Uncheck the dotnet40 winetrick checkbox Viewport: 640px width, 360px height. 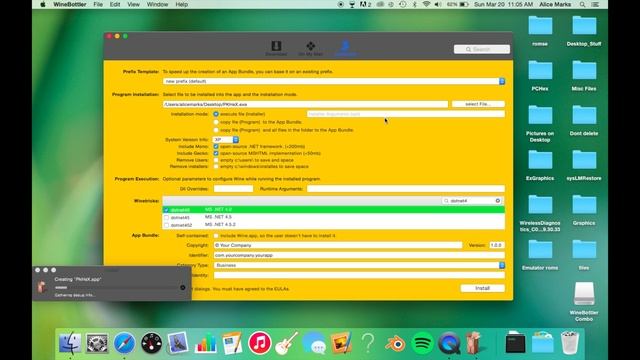pos(166,210)
